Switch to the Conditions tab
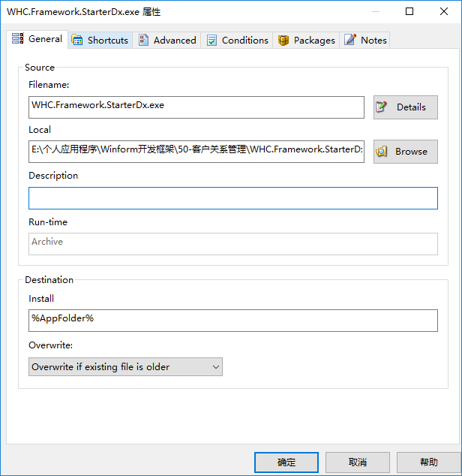The image size is (462, 476). [x=237, y=40]
